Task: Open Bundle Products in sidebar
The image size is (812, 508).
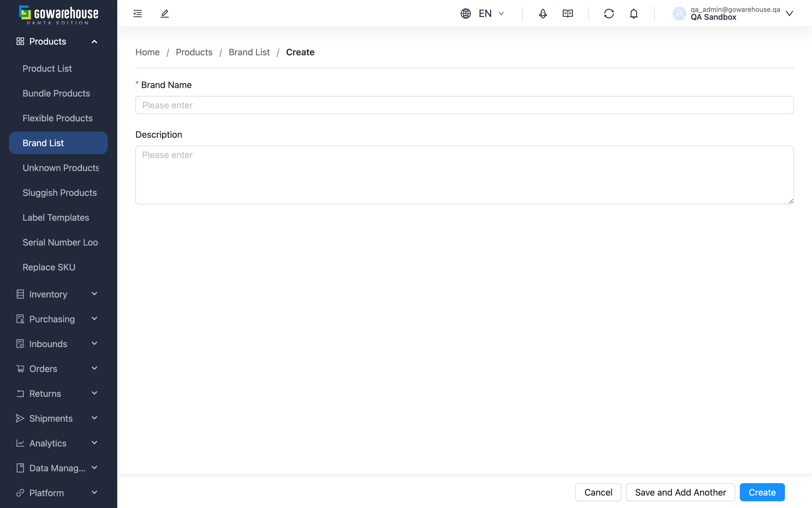Action: [x=58, y=93]
